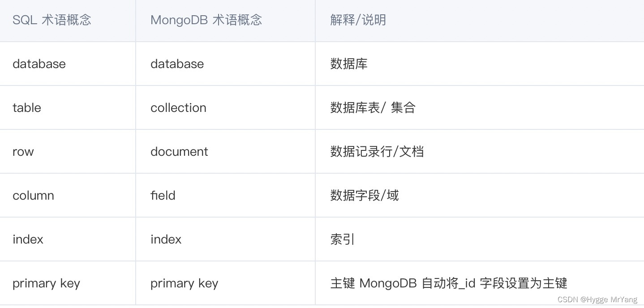Click the 数据库表/ 集合 explanation text
Image resolution: width=644 pixels, height=308 pixels.
click(x=373, y=108)
